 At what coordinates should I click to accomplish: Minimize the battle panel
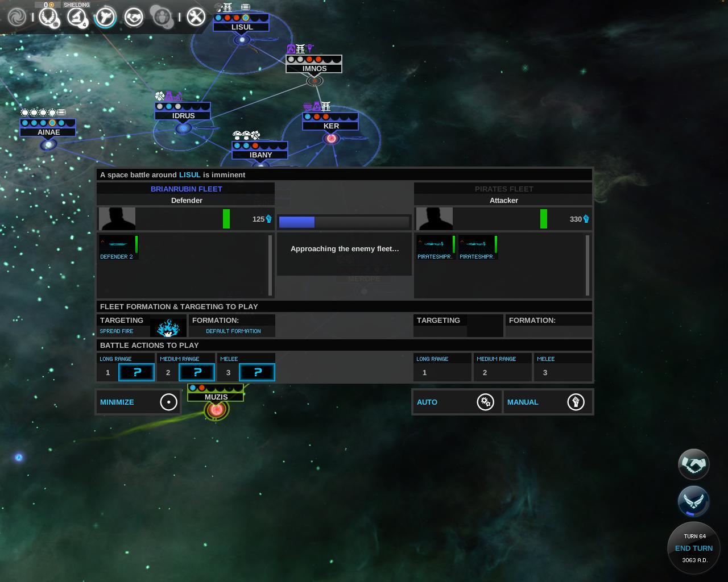pos(138,402)
